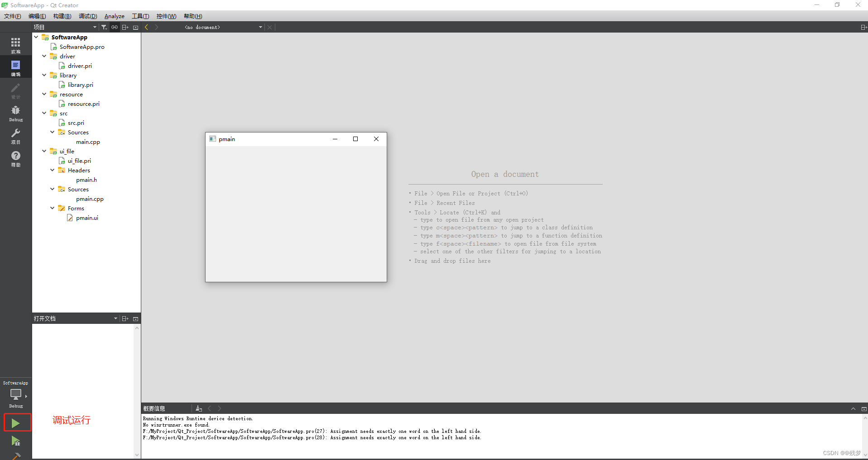This screenshot has width=868, height=460.
Task: Open the Projects mode wrench
Action: tap(16, 135)
